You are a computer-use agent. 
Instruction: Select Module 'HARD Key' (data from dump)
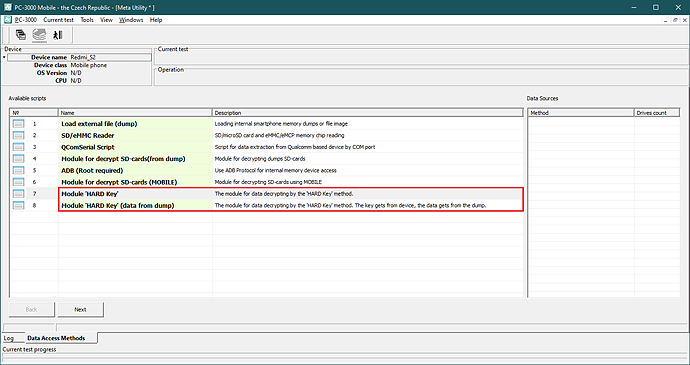(x=118, y=205)
